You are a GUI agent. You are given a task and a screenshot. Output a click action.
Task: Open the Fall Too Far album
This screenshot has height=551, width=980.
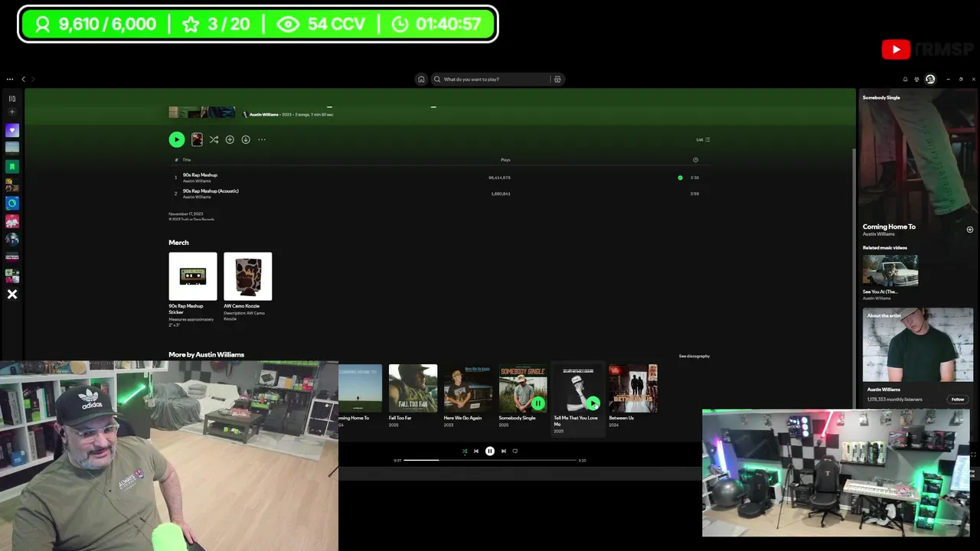(x=413, y=395)
